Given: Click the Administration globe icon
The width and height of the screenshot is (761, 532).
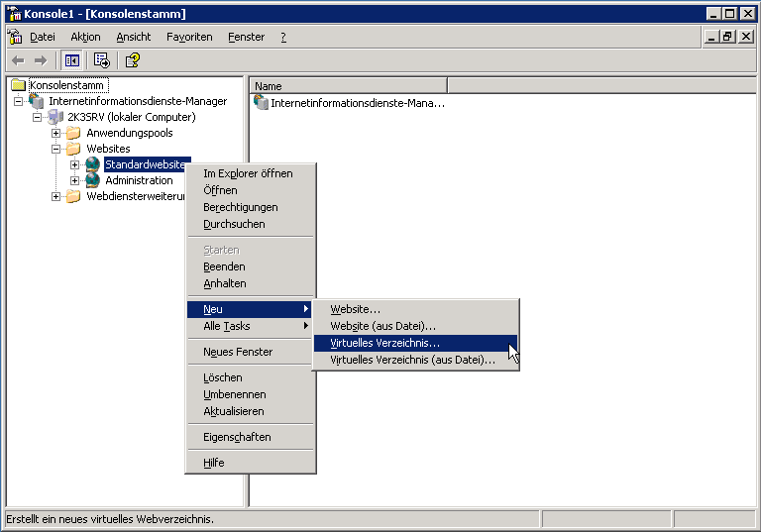Looking at the screenshot, I should pyautogui.click(x=92, y=180).
